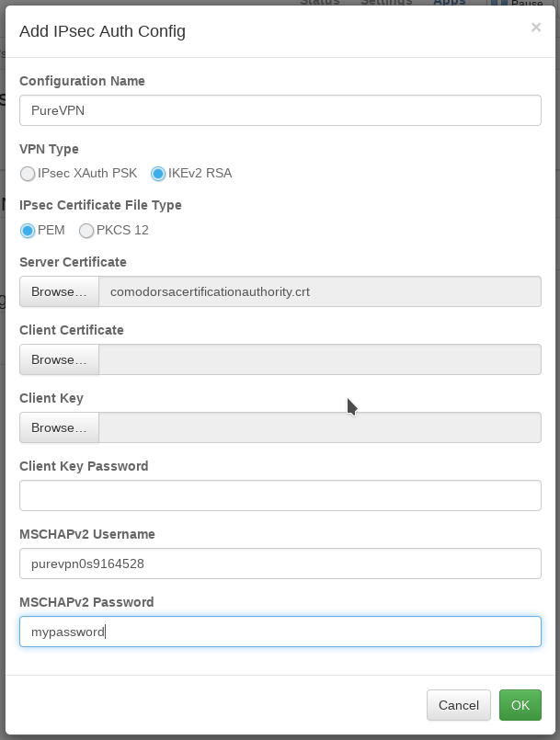The height and width of the screenshot is (740, 560).
Task: Click the empty Client Key file field
Action: [x=319, y=427]
